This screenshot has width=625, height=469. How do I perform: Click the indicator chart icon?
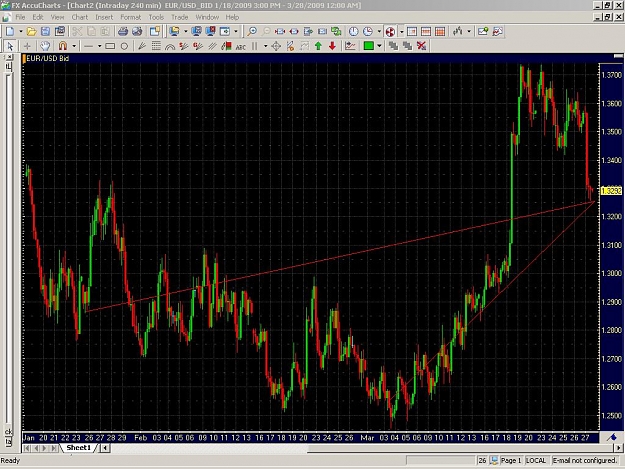[x=350, y=46]
